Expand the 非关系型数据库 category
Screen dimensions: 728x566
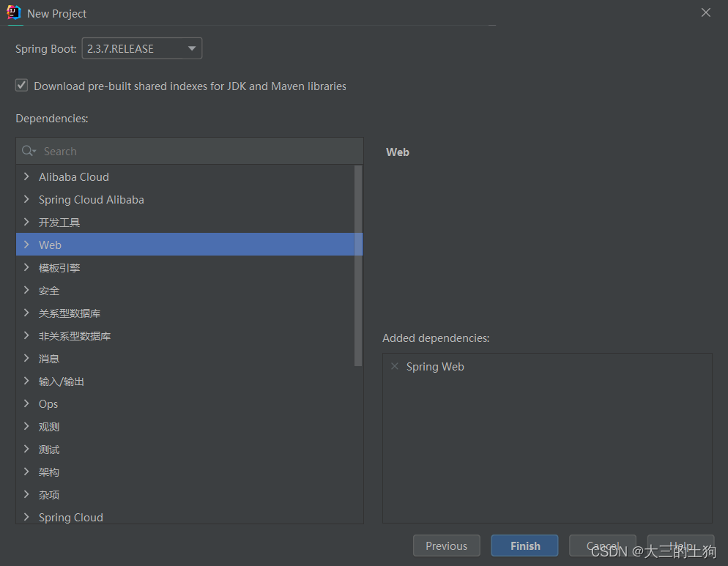coord(26,335)
